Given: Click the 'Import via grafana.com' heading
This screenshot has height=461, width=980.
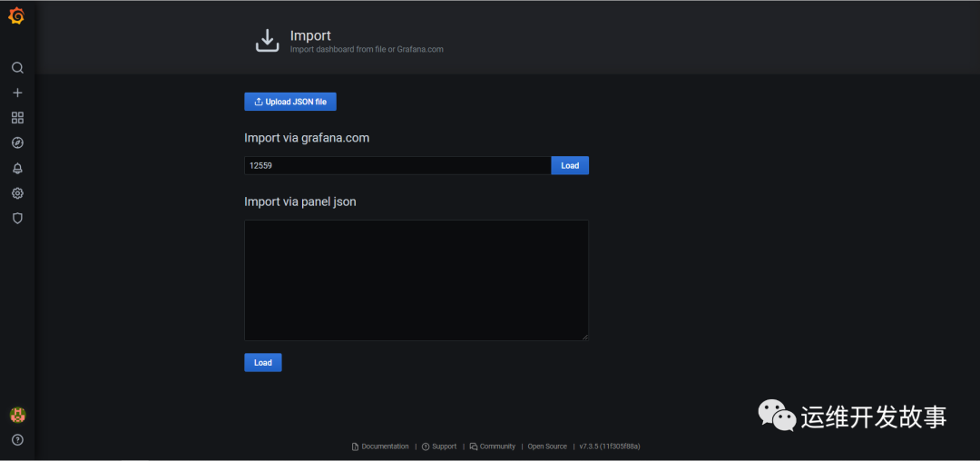Looking at the screenshot, I should (307, 137).
